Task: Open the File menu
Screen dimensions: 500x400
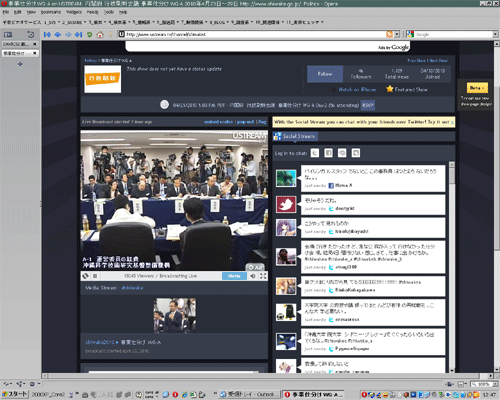Action: click(6, 12)
